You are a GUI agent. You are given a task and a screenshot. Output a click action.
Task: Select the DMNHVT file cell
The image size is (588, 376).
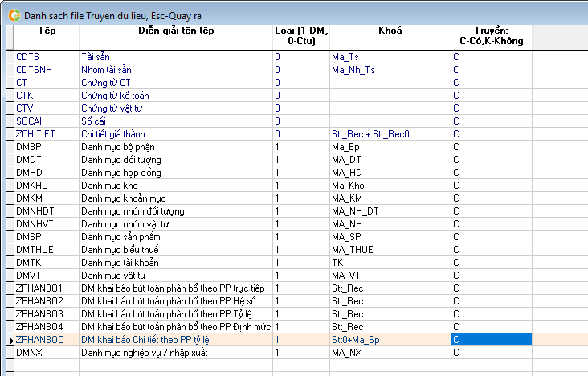click(47, 223)
